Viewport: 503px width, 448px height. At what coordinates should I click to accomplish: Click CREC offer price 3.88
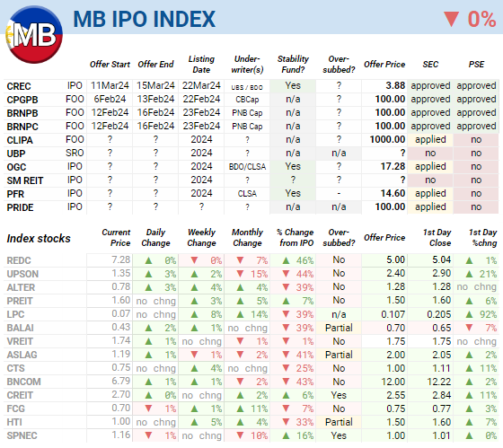pos(395,85)
